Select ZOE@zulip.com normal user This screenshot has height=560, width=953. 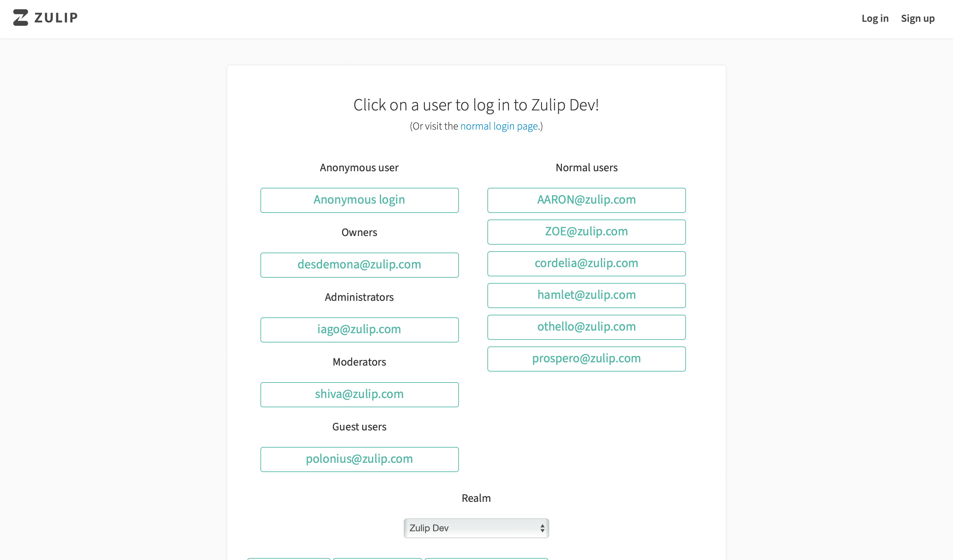586,231
